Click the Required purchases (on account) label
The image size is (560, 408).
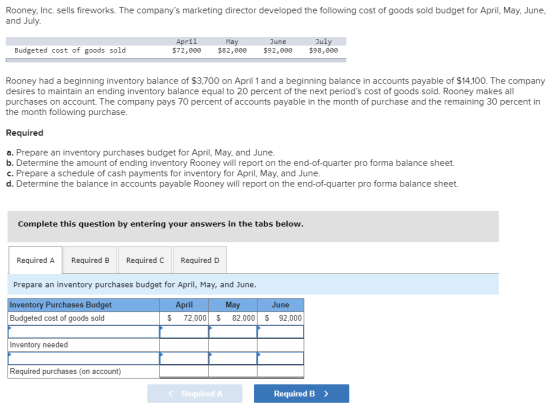pos(65,371)
